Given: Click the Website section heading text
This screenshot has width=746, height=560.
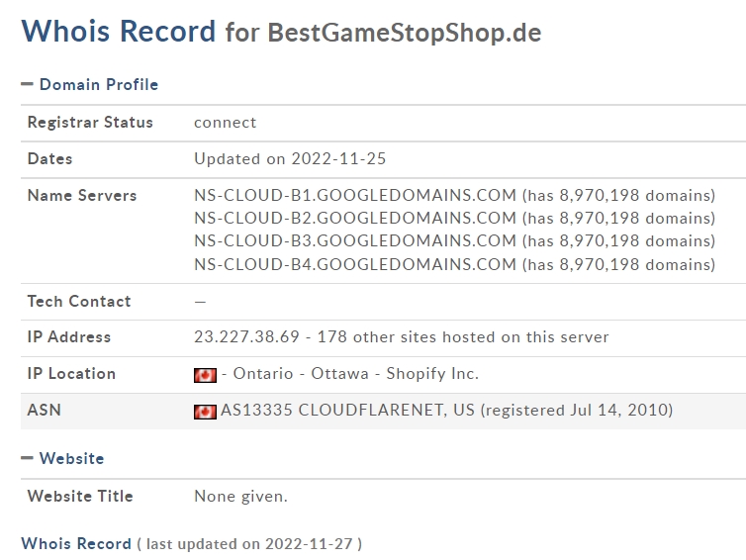Looking at the screenshot, I should click(x=72, y=458).
